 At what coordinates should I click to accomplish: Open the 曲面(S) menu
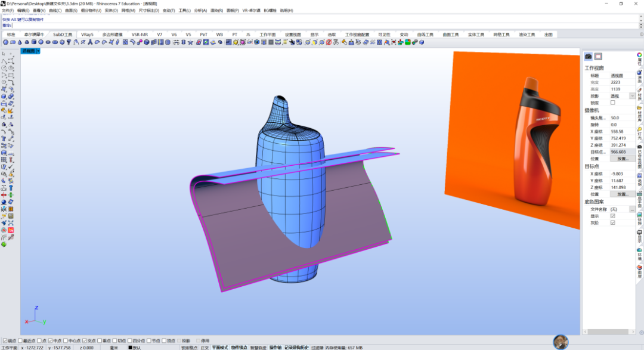point(71,11)
